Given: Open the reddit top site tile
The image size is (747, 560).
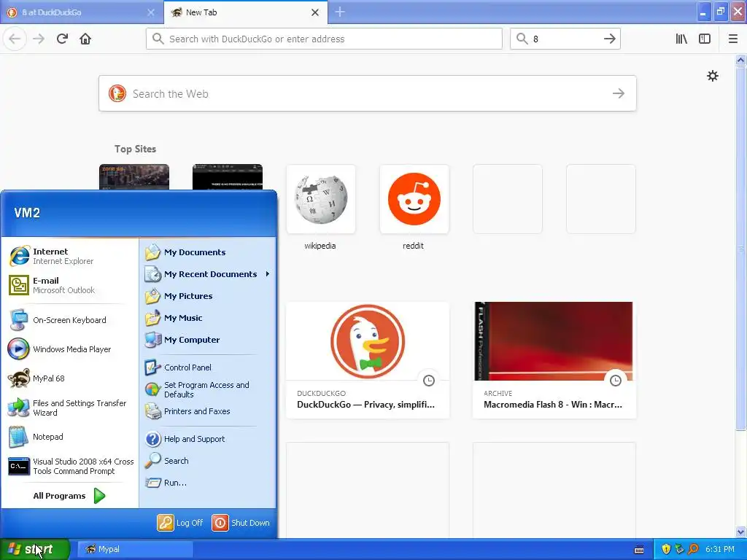Looking at the screenshot, I should [414, 199].
